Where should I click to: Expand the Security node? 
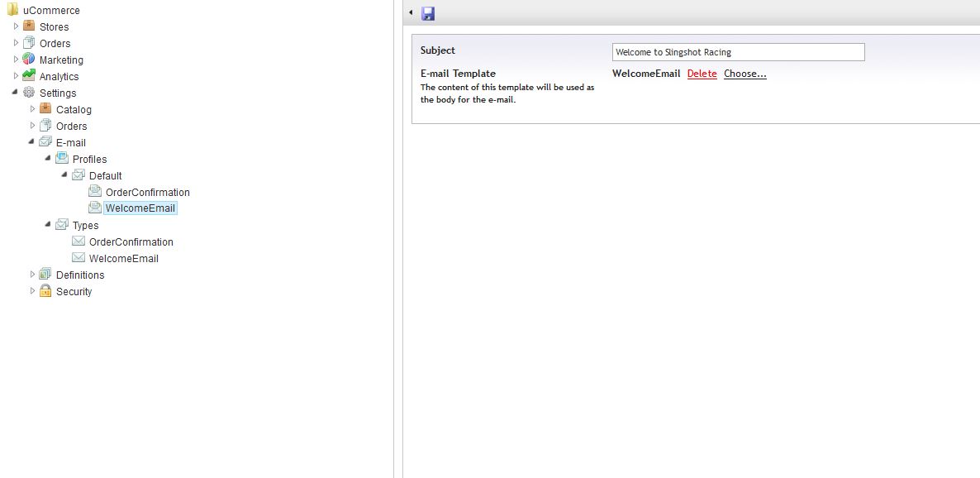[32, 290]
